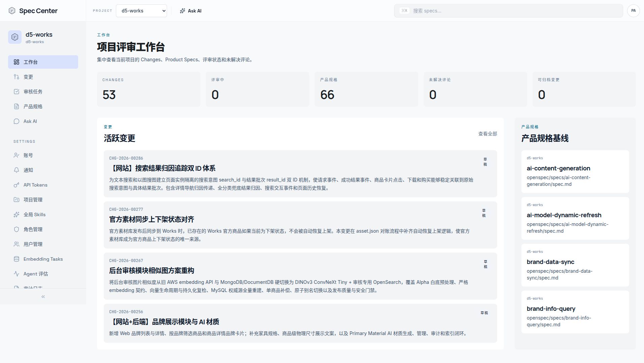Click the 评审中 stat card
644x363 pixels.
(x=257, y=89)
